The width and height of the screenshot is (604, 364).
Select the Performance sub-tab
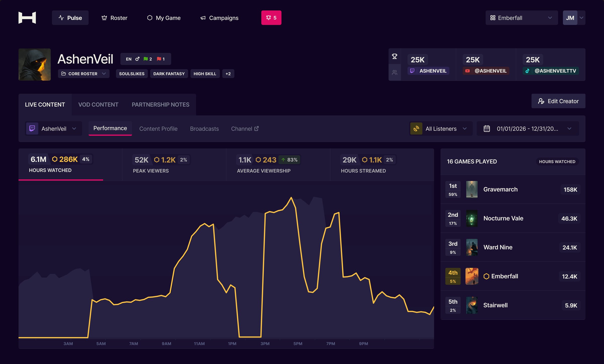[x=110, y=128]
